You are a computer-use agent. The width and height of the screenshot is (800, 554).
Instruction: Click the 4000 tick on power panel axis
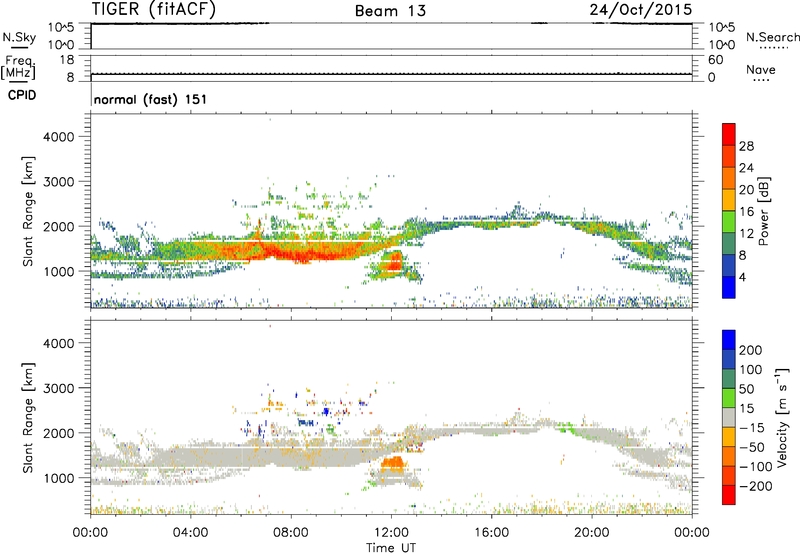[58, 137]
